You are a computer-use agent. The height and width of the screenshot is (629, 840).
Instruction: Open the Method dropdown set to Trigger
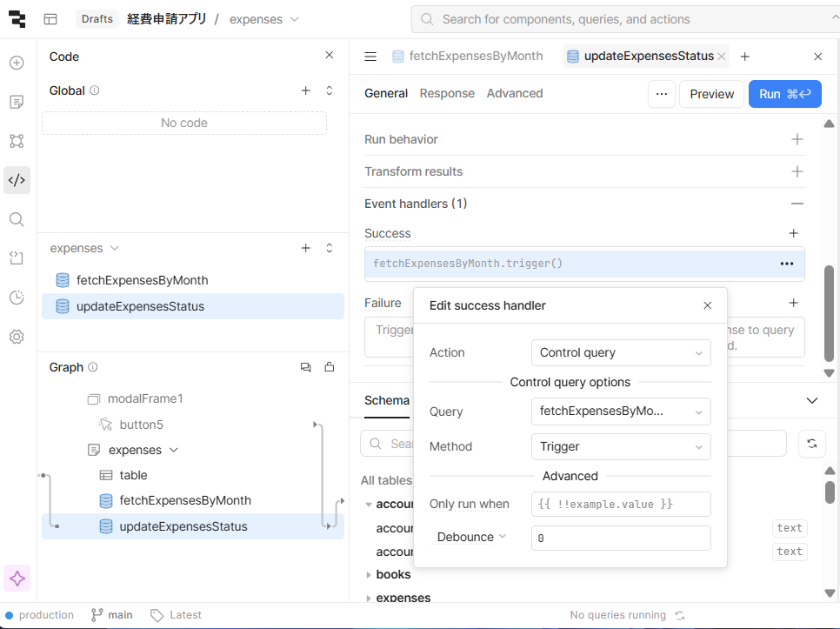click(620, 446)
